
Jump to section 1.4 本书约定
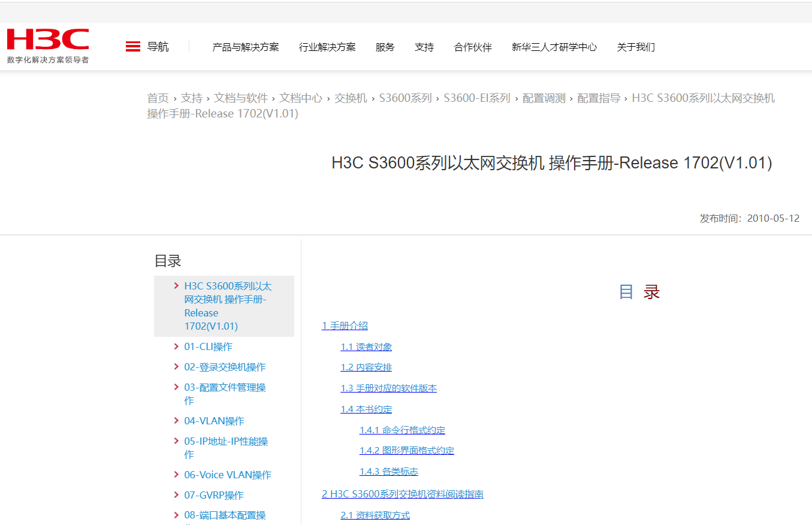coord(366,409)
